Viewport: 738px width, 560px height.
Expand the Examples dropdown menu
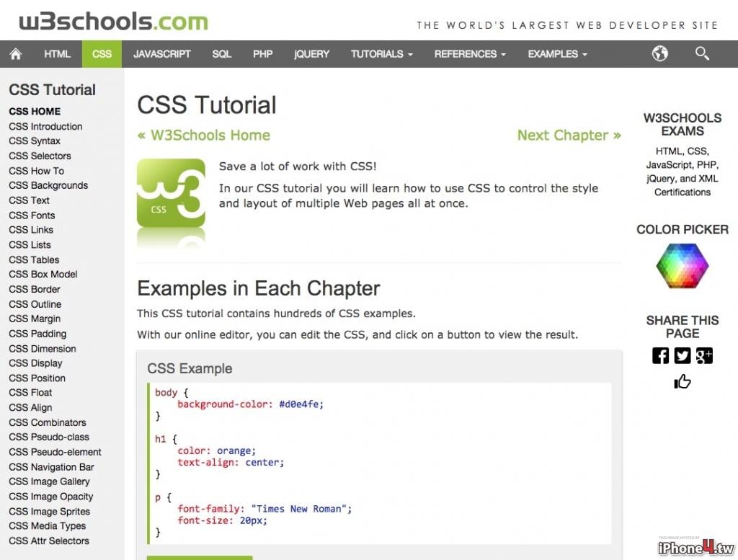[x=557, y=54]
